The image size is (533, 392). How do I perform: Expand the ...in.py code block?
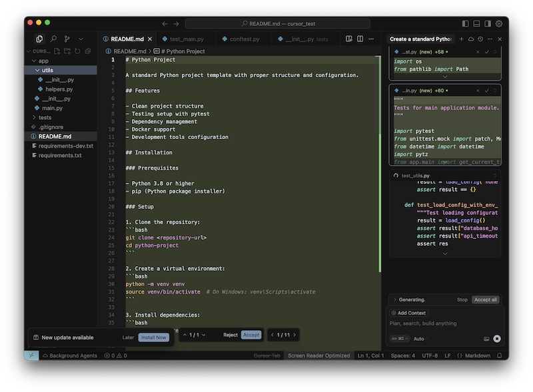445,162
